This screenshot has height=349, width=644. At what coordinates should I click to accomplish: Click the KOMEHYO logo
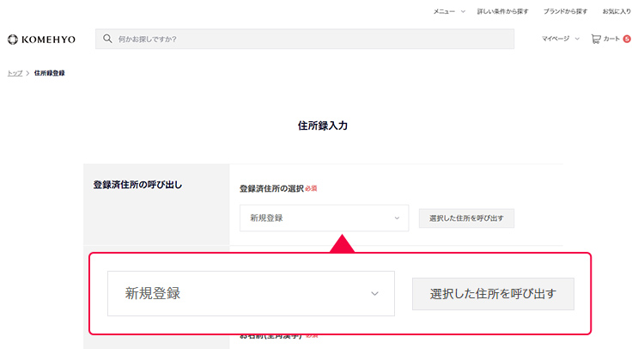[40, 40]
